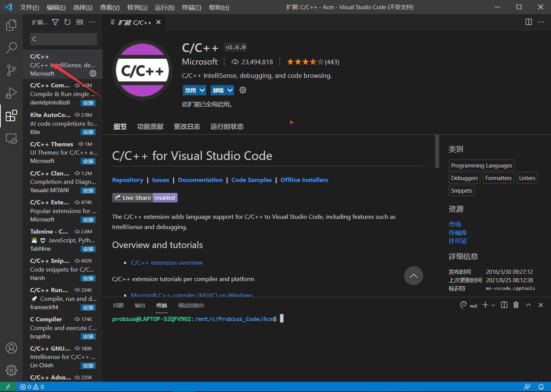Viewport: 551px width, 392px height.
Task: Open the Code Samples link
Action: pos(252,180)
